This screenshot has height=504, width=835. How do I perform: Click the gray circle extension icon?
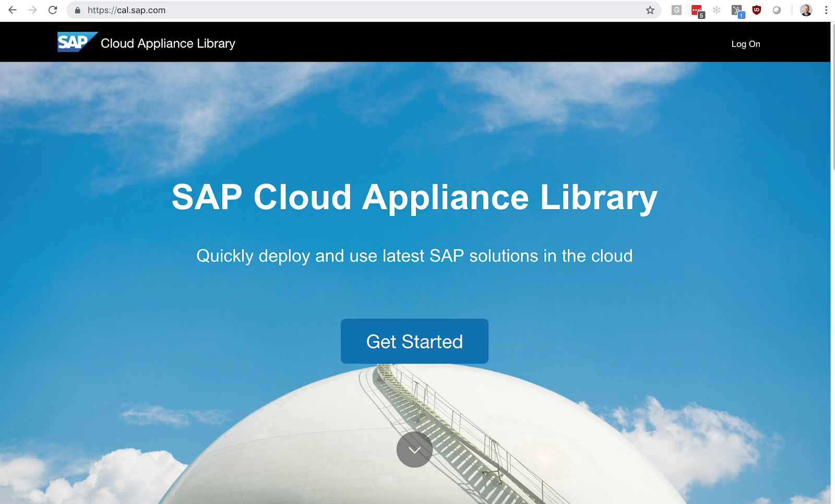point(777,10)
